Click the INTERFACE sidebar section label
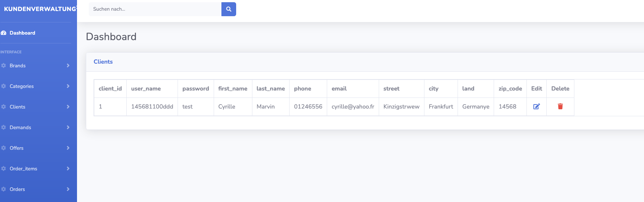The image size is (644, 202). click(x=11, y=52)
